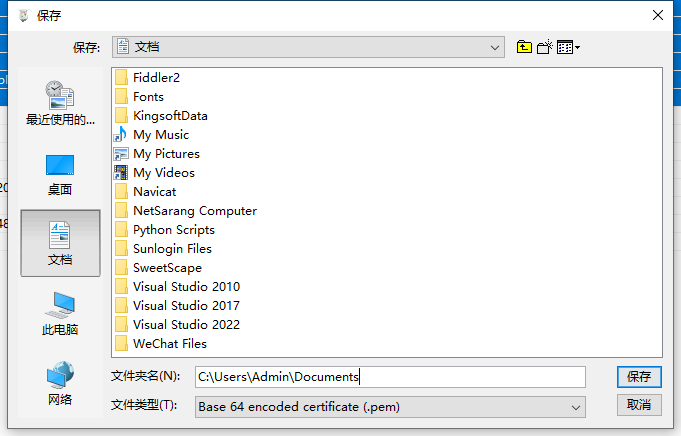
Task: Select the My Music folder
Action: [x=160, y=134]
